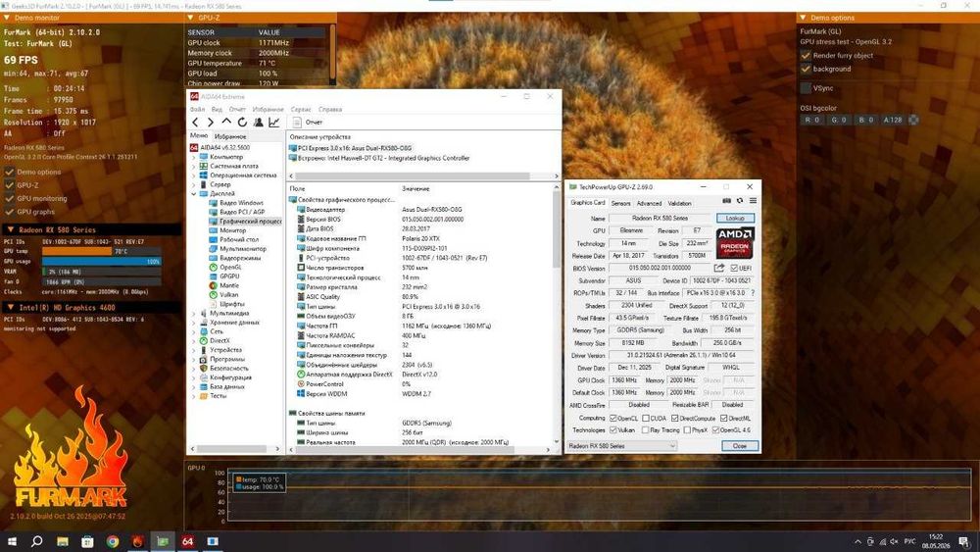Open GPU-Z hamburger menu
Screen dimensions: 980x552
point(753,201)
